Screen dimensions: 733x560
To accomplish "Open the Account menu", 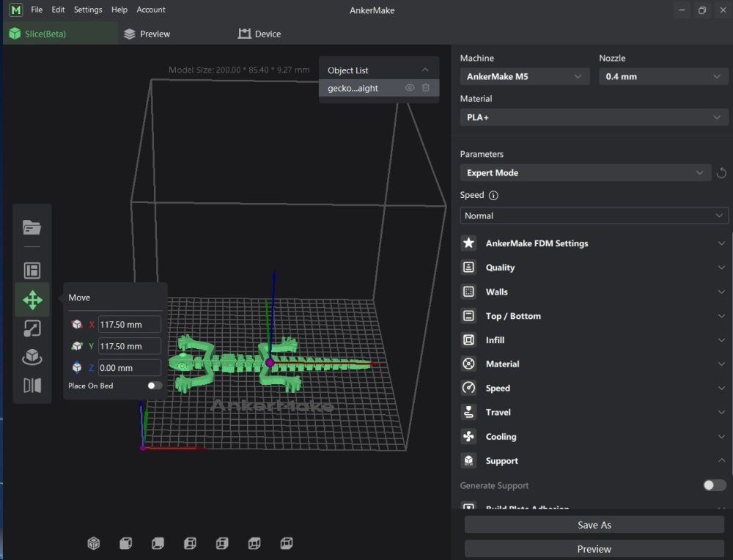I will tap(150, 10).
